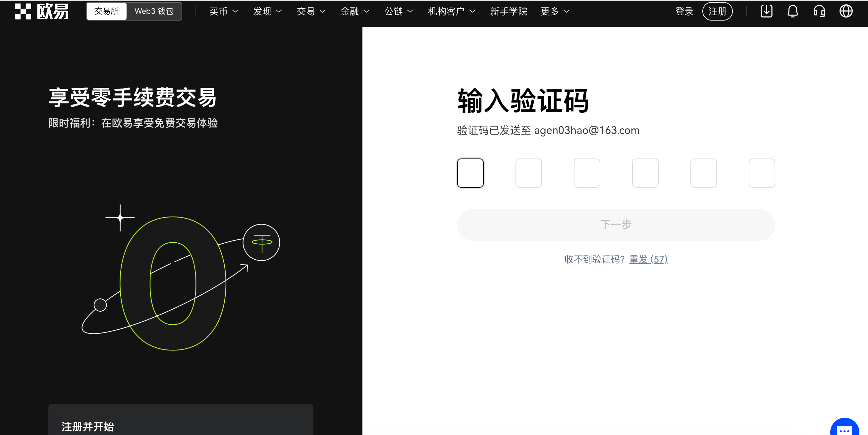Click the 登录 link

[684, 11]
